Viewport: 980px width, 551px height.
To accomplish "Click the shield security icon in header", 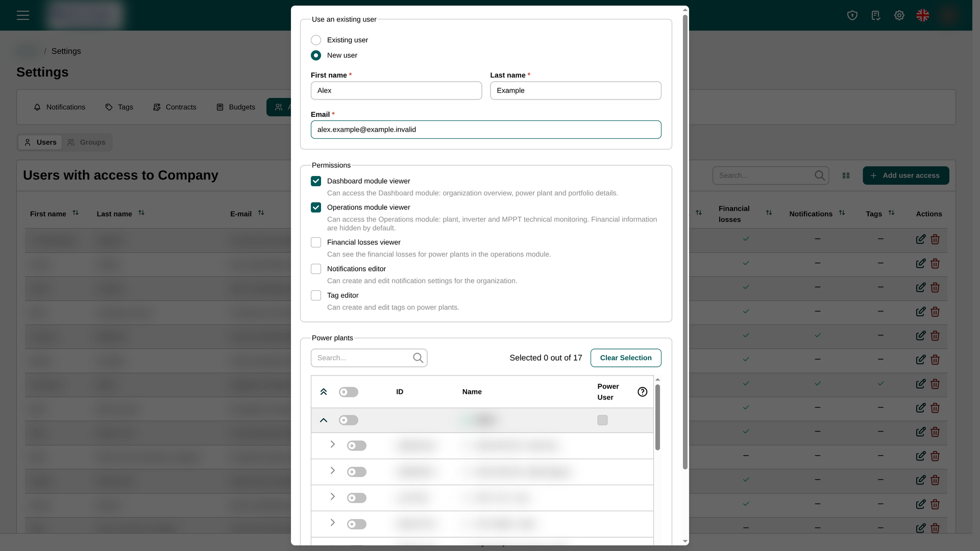I will 852,15.
